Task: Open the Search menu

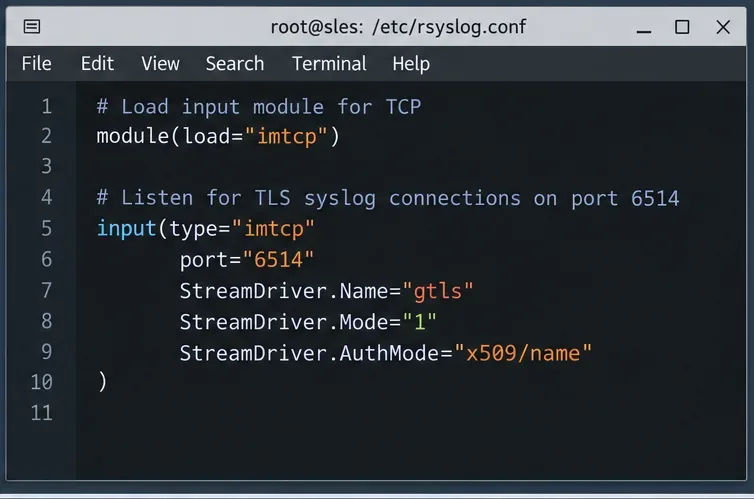Action: 235,63
